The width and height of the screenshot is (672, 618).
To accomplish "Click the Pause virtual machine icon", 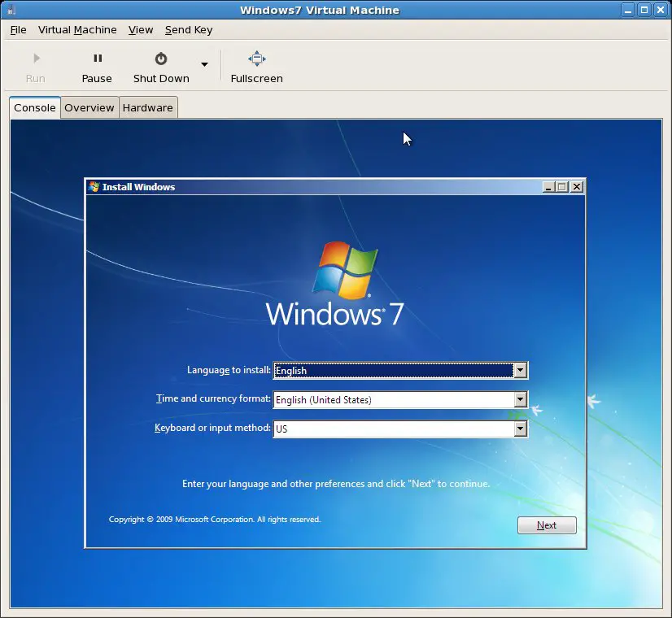I will pyautogui.click(x=97, y=59).
